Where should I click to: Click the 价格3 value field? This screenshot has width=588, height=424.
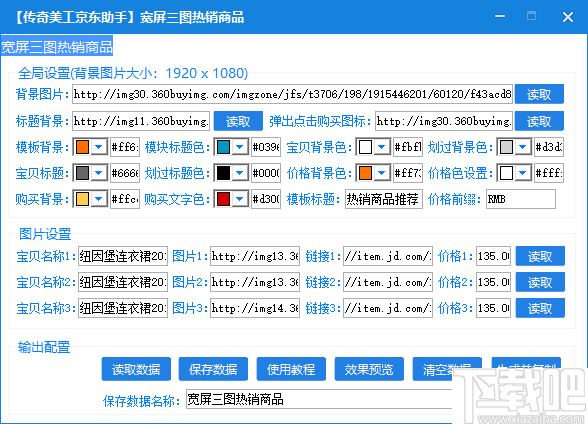click(x=494, y=308)
